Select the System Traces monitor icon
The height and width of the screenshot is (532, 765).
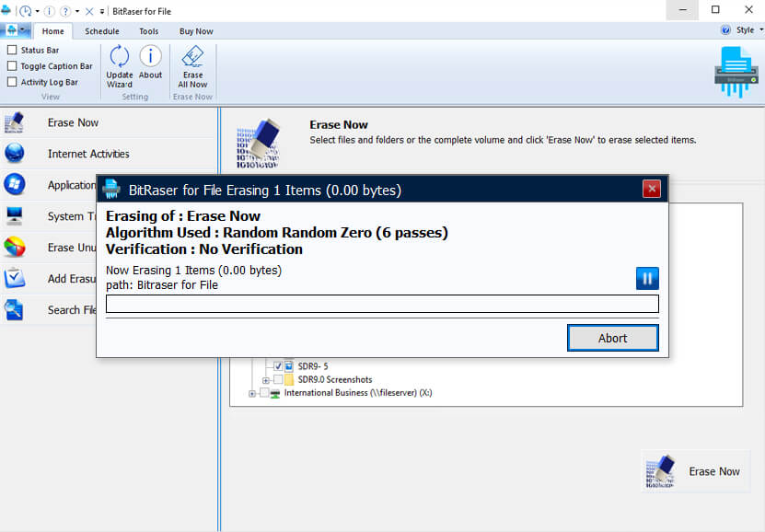tap(14, 215)
